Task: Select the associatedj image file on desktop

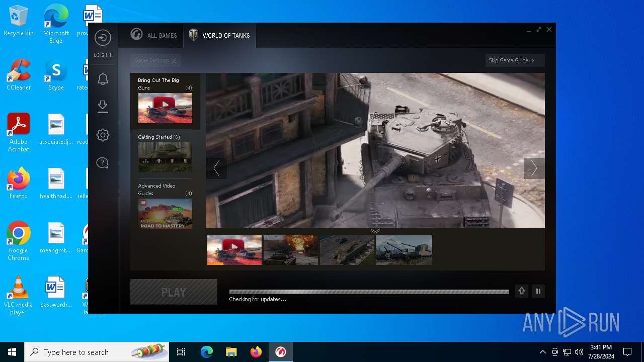Action: point(56,129)
